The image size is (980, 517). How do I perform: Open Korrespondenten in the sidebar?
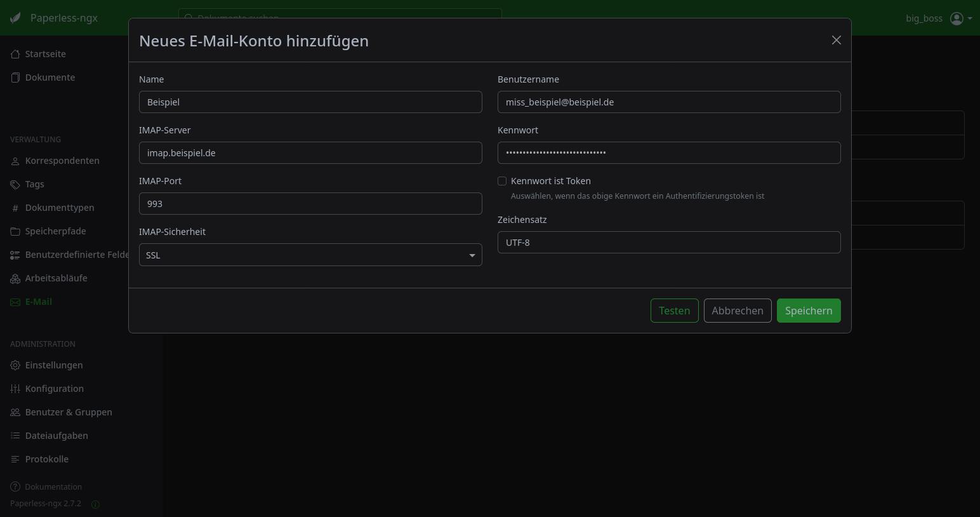pyautogui.click(x=62, y=161)
